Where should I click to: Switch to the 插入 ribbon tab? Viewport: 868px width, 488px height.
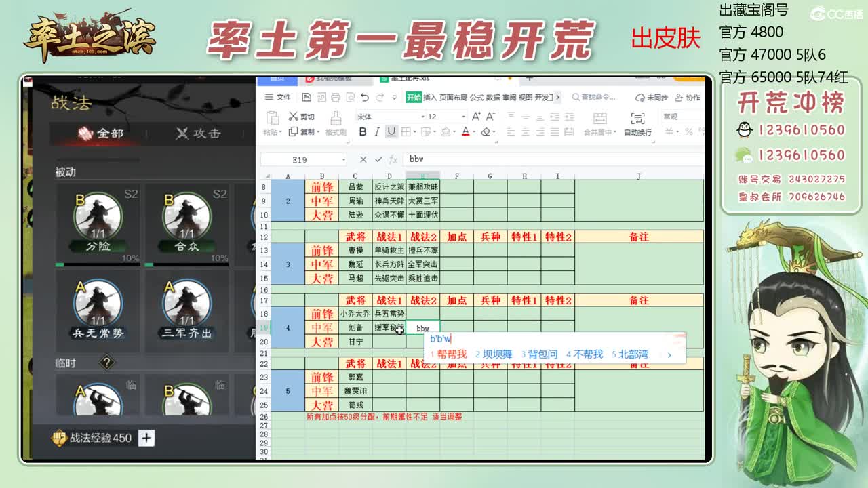pyautogui.click(x=430, y=98)
